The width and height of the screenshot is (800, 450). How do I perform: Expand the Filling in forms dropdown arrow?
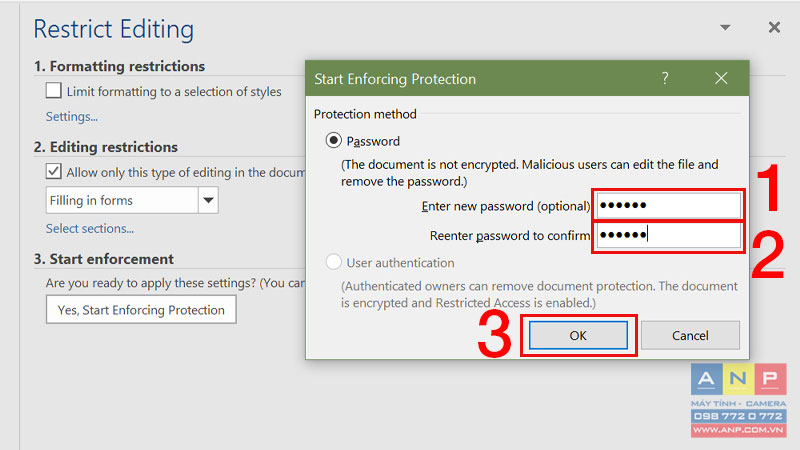point(208,200)
